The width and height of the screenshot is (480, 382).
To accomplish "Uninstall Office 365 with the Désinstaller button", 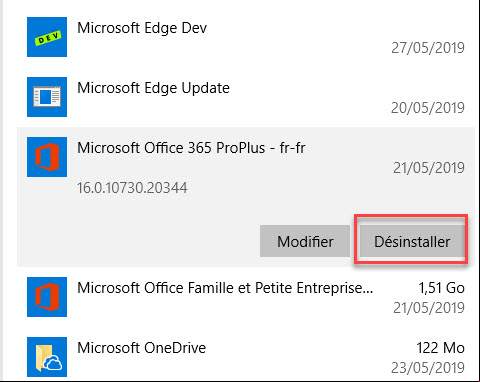I will click(412, 241).
